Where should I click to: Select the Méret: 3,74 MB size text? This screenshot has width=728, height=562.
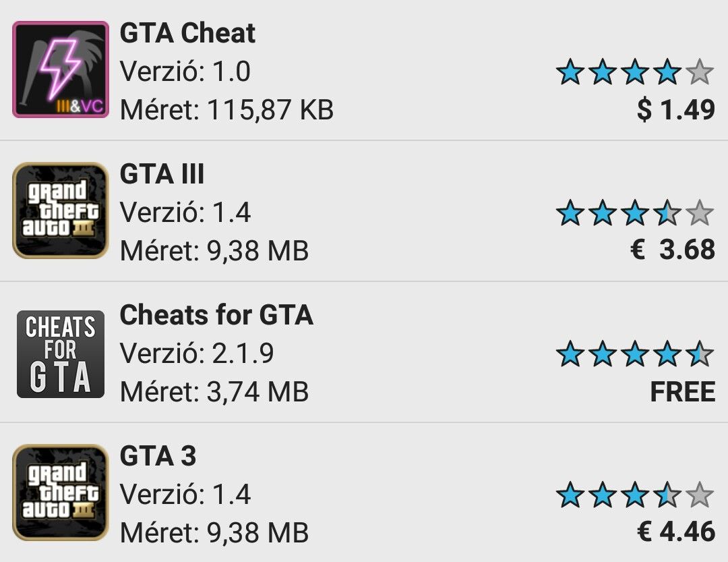pos(214,391)
